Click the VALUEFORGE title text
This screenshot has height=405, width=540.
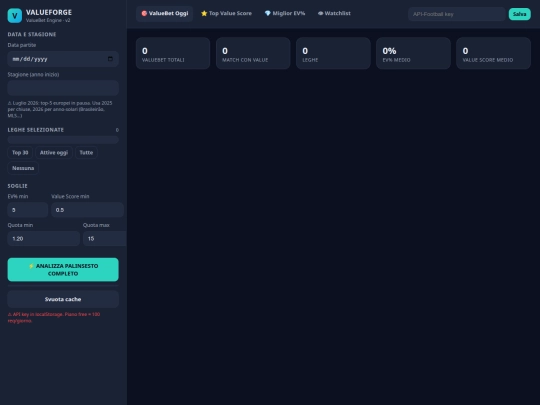(49, 12)
